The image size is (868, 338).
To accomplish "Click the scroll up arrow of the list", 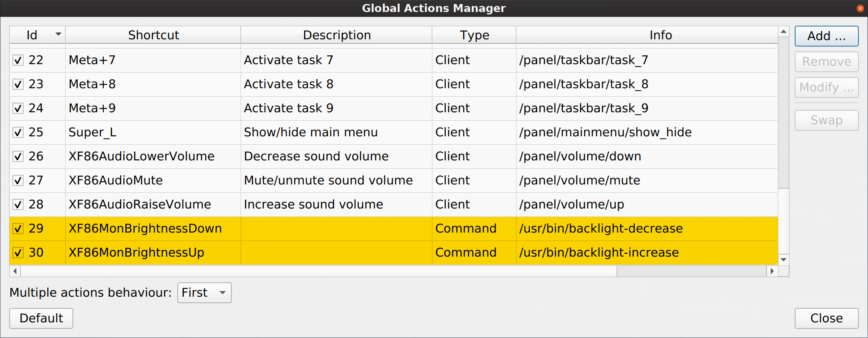I will (x=784, y=32).
